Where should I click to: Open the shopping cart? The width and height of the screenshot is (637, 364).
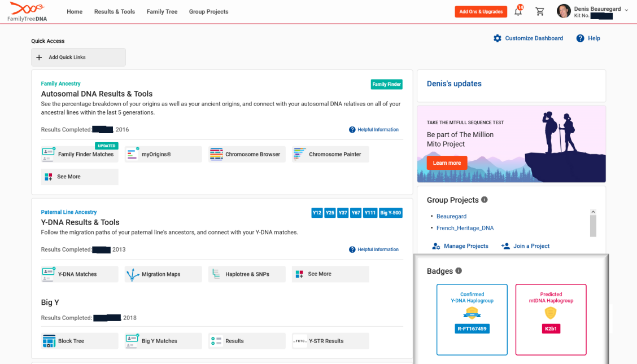pyautogui.click(x=539, y=11)
